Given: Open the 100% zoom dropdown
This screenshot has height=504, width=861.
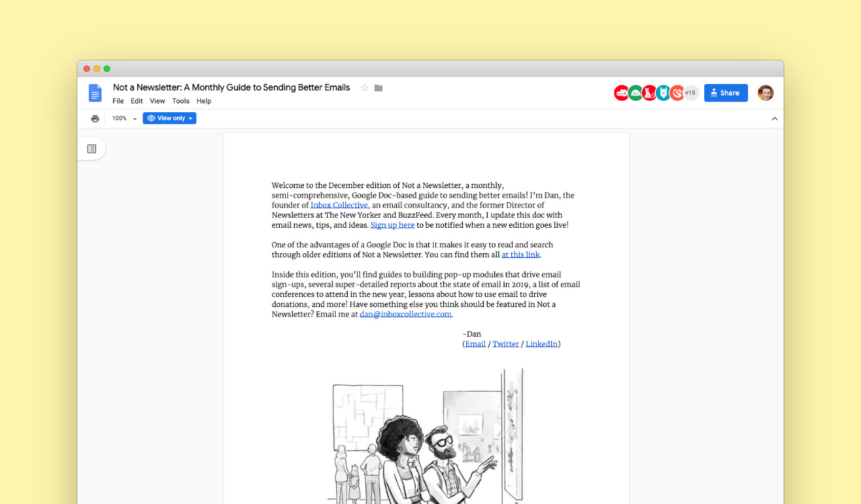Looking at the screenshot, I should point(124,118).
